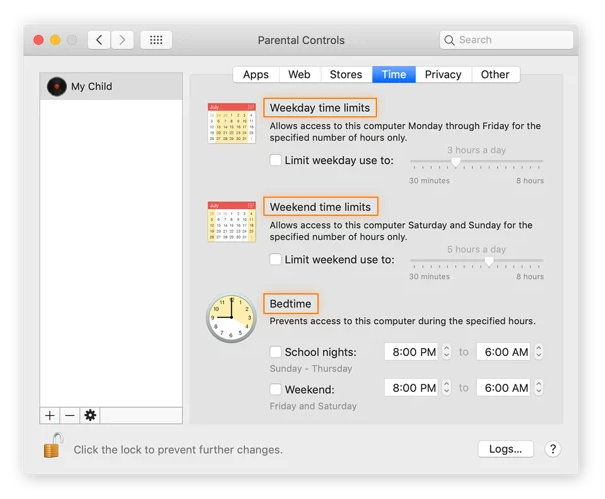The width and height of the screenshot is (605, 499).
Task: Click the lock icon to prevent changes
Action: 53,447
